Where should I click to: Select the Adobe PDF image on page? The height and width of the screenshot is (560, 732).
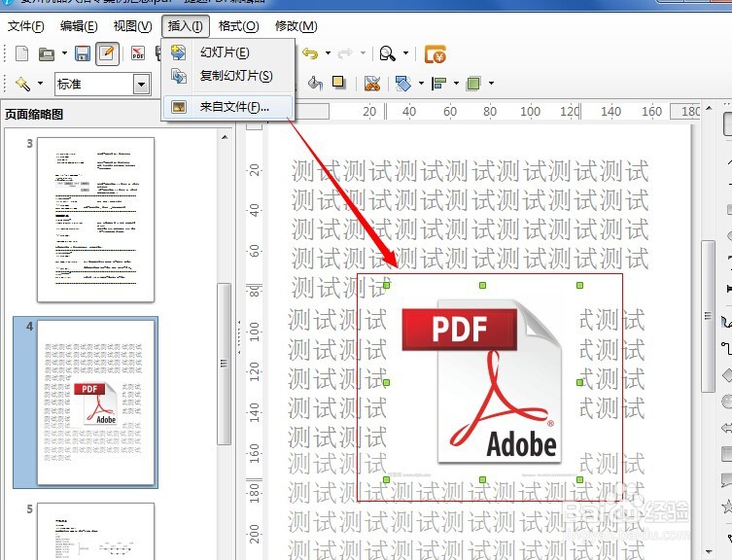[x=483, y=382]
